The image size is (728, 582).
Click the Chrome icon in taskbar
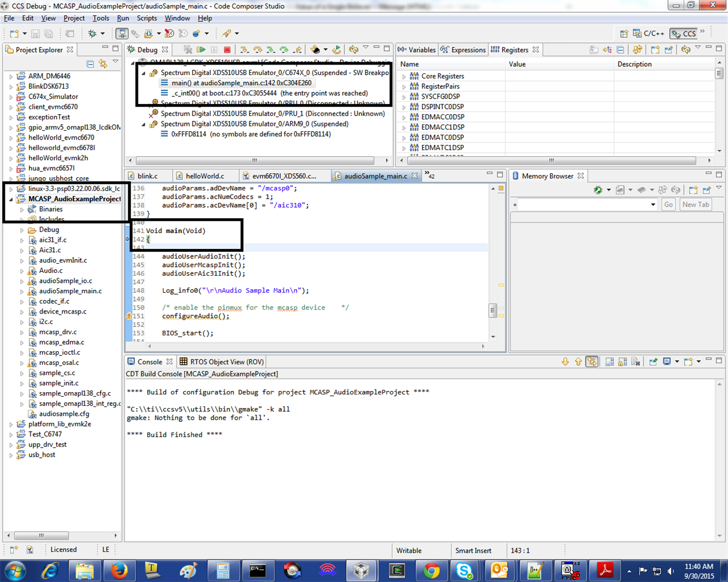pyautogui.click(x=431, y=571)
